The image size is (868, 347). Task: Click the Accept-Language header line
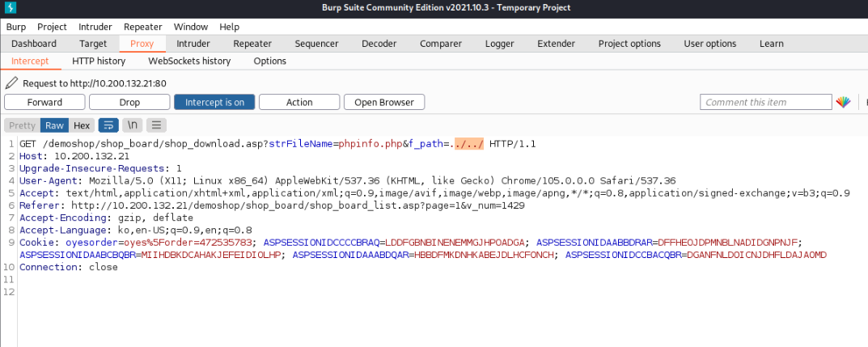(136, 230)
